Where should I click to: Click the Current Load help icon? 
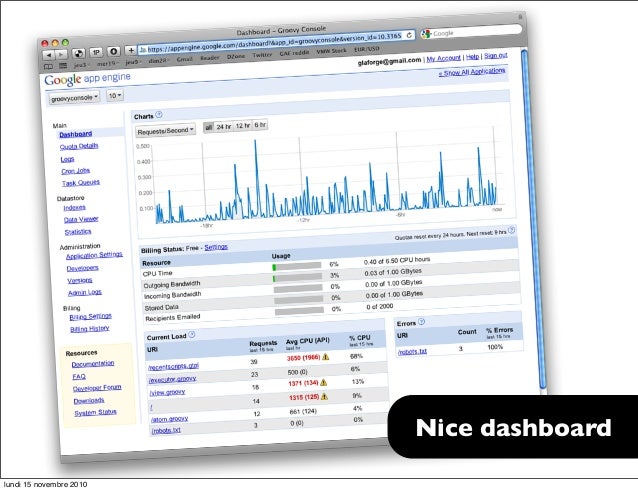(192, 334)
